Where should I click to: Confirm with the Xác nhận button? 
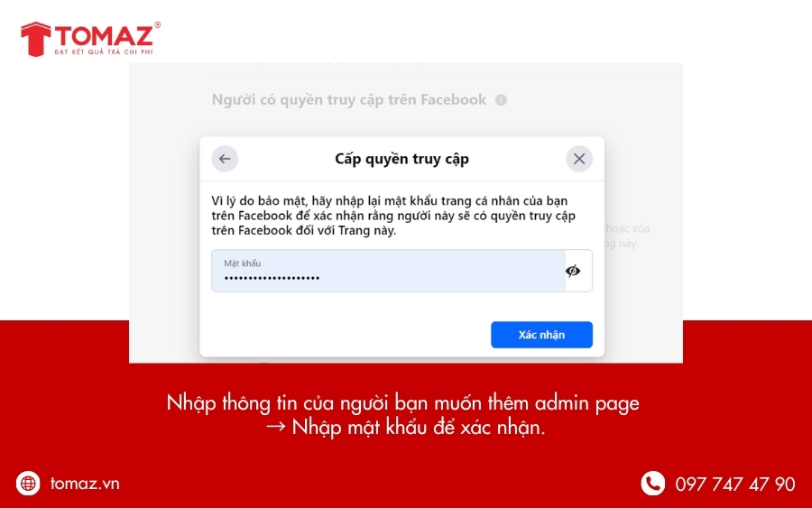tap(541, 335)
